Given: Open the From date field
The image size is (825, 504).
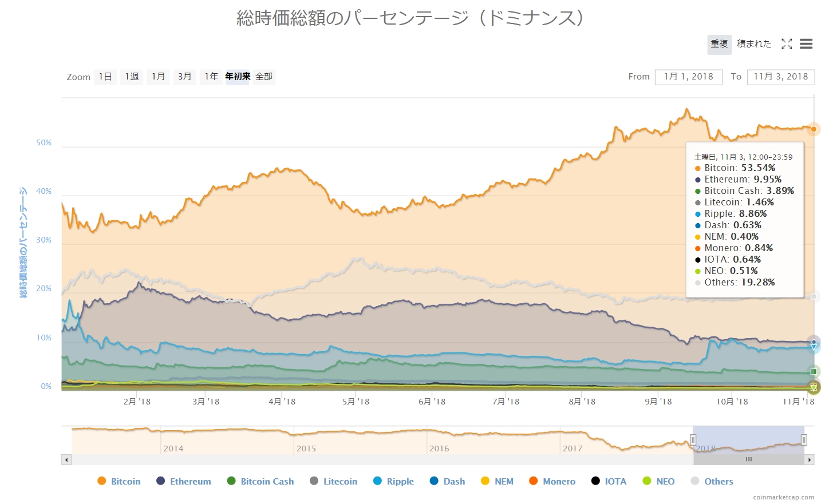Looking at the screenshot, I should point(688,77).
